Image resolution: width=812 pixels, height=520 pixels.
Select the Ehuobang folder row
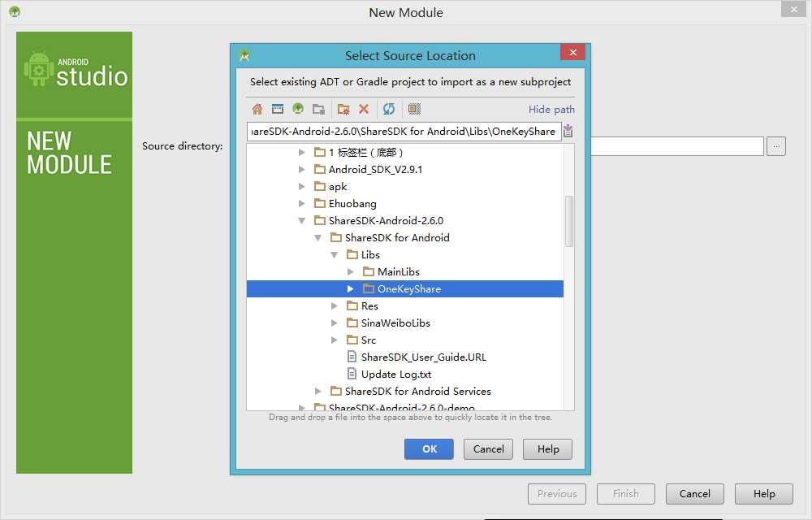(x=405, y=204)
